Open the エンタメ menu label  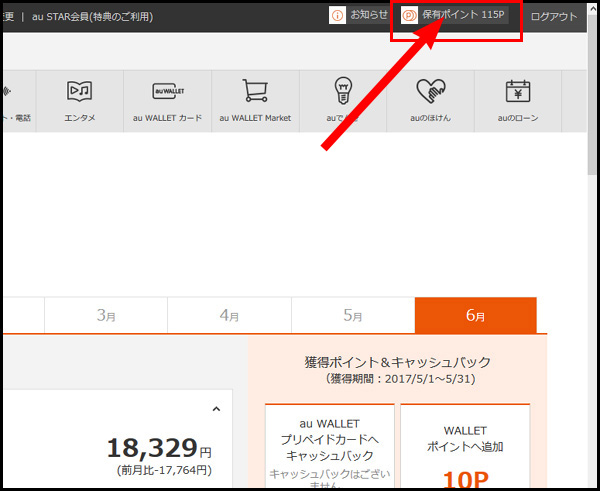coord(80,118)
